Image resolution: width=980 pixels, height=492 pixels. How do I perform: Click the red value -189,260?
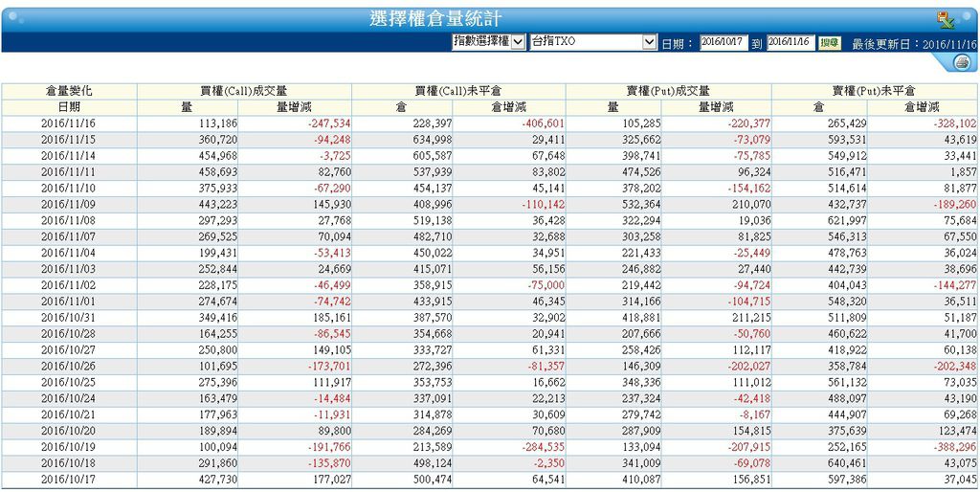pos(955,205)
